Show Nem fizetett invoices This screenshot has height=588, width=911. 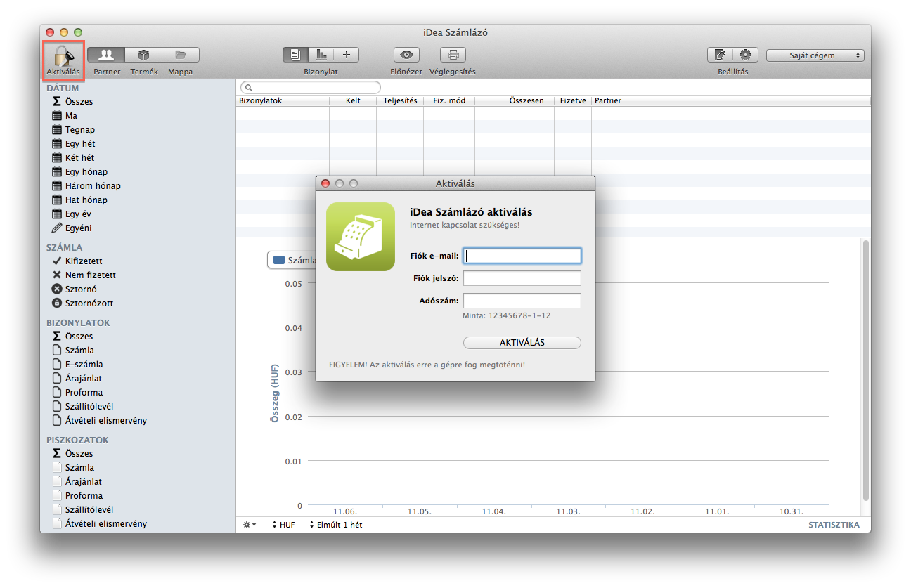point(84,275)
